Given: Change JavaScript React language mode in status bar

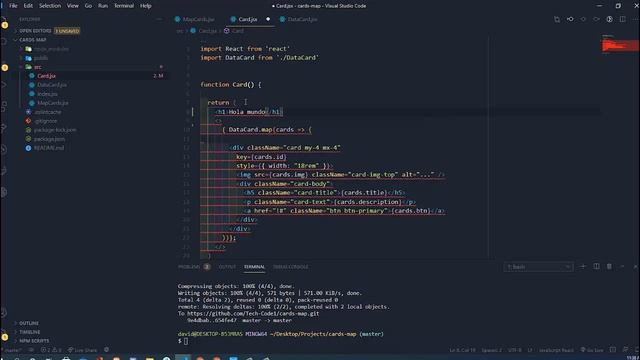Looking at the screenshot, I should click(556, 350).
